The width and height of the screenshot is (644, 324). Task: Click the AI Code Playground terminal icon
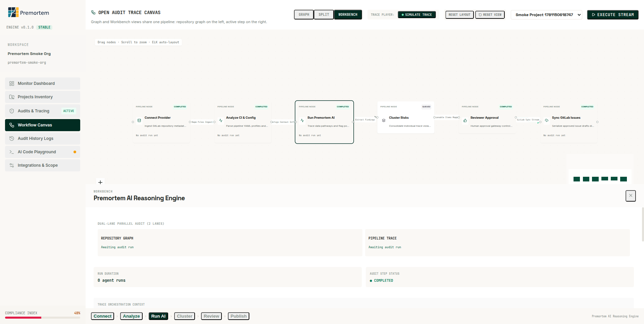[12, 152]
